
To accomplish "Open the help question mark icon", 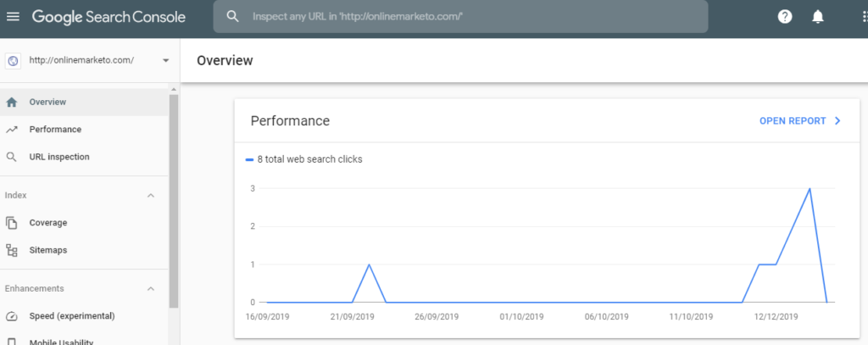I will coord(785,16).
